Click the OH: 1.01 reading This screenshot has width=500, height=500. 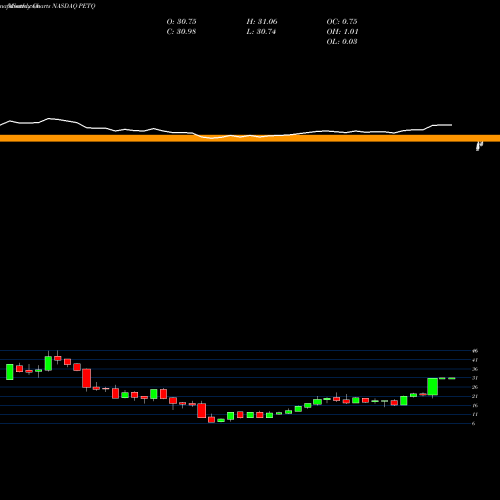(x=342, y=32)
